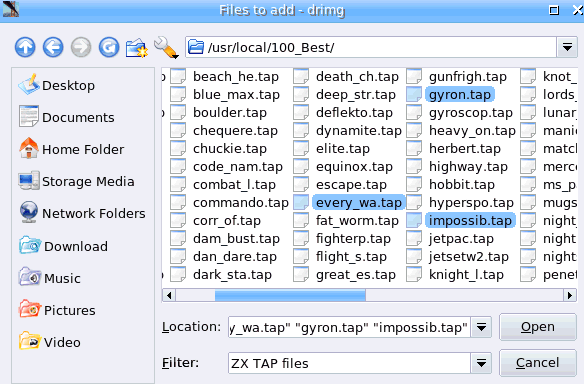The width and height of the screenshot is (584, 384).
Task: Navigate back with the left arrow icon
Action: (53, 47)
